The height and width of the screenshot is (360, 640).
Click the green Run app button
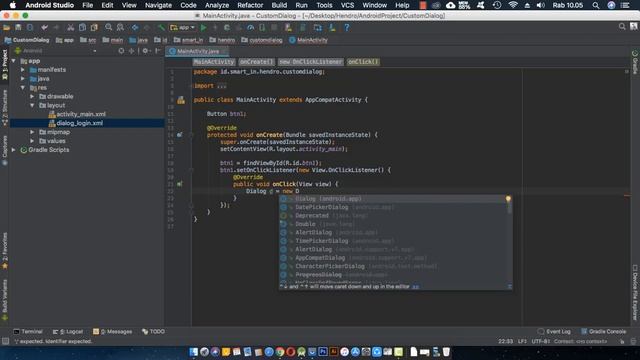pyautogui.click(x=204, y=27)
